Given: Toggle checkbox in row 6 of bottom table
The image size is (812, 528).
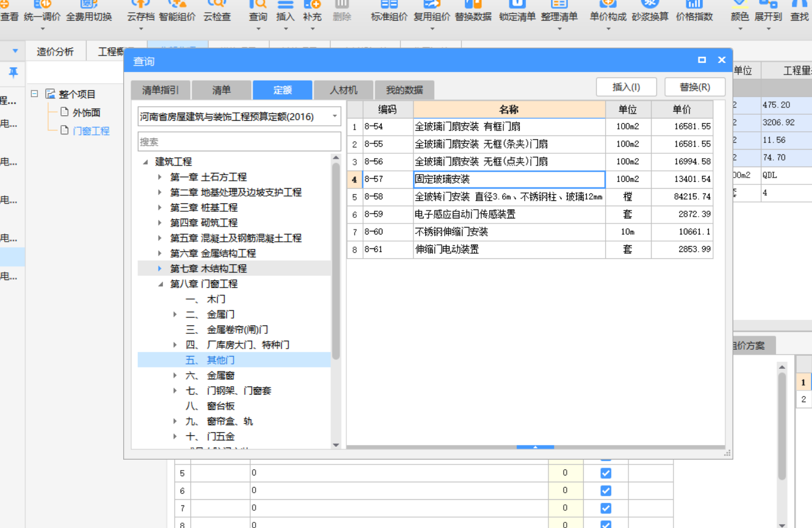Looking at the screenshot, I should [x=606, y=490].
